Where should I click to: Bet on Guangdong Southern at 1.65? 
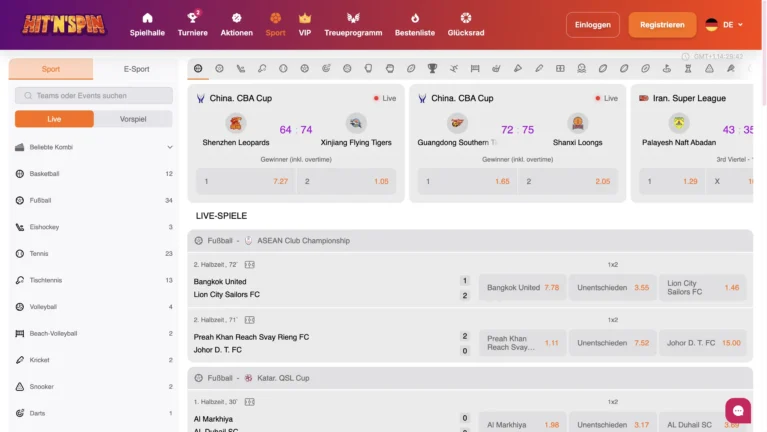click(x=467, y=182)
